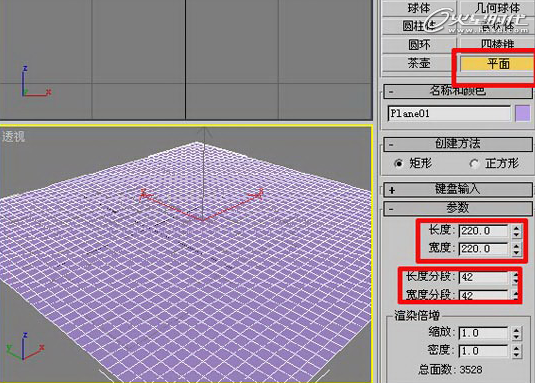Open the purple object color swatch
This screenshot has width=535, height=383.
click(522, 114)
